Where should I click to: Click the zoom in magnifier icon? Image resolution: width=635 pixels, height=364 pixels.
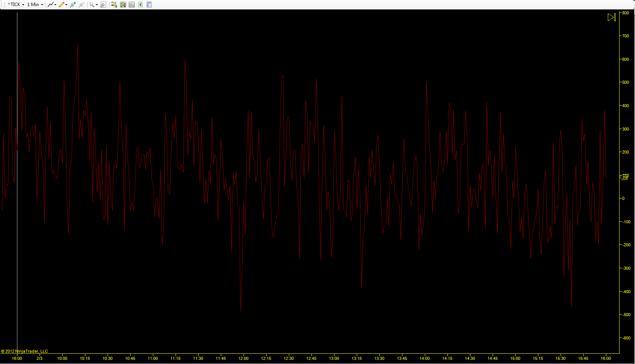tap(73, 5)
